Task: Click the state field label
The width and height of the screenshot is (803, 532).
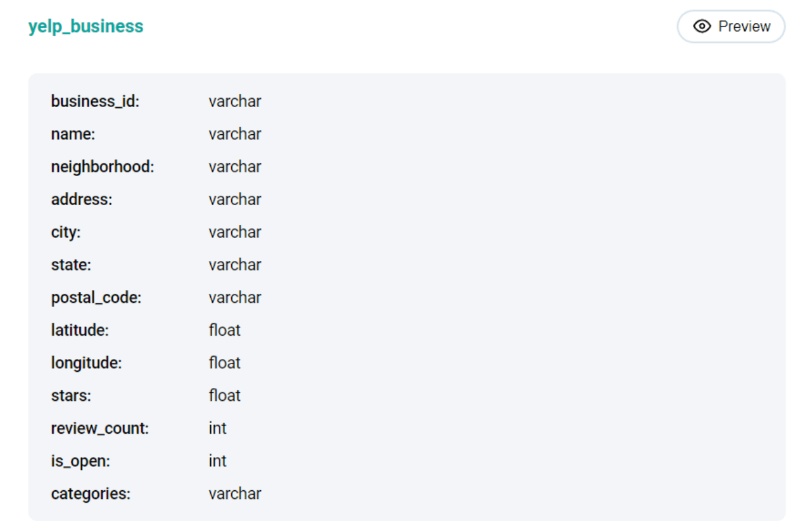Action: point(70,265)
